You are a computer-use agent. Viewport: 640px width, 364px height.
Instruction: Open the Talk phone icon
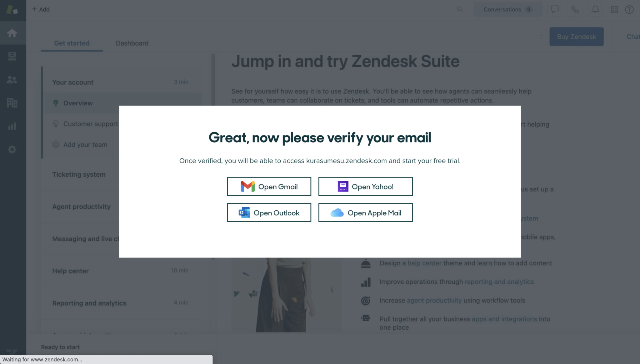click(575, 9)
